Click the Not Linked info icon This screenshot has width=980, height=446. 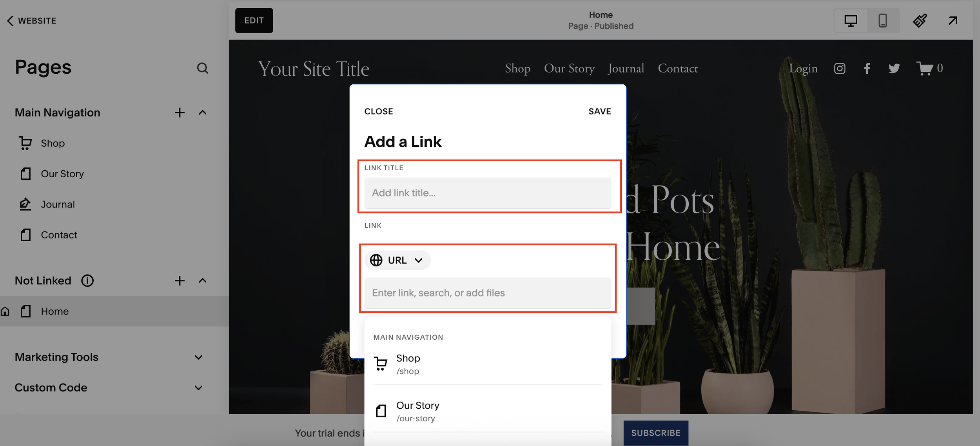(x=87, y=280)
